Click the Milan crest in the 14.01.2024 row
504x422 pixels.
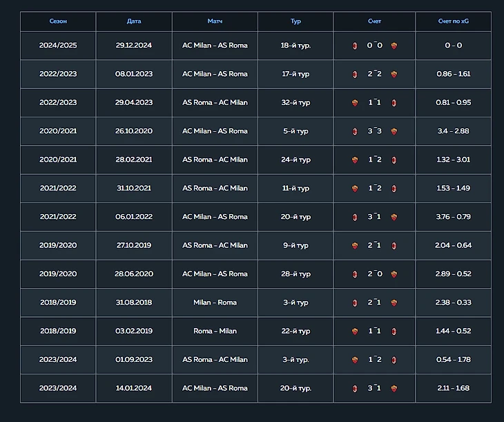(x=355, y=389)
